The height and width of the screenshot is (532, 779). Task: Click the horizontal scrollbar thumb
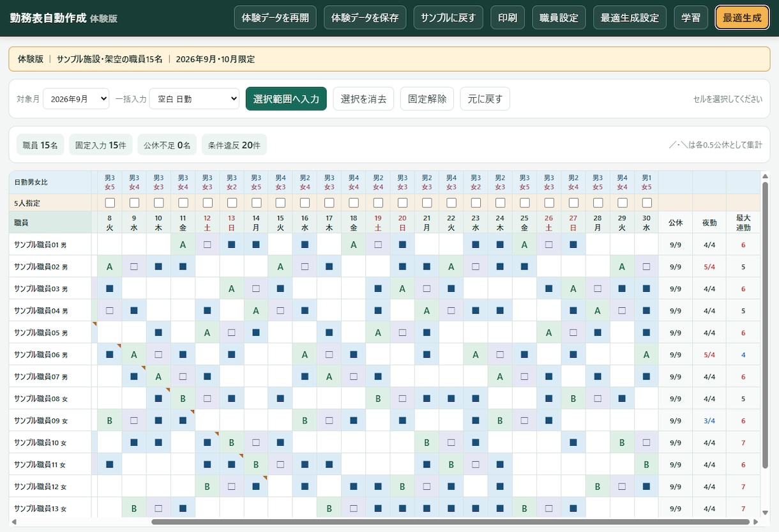click(450, 522)
